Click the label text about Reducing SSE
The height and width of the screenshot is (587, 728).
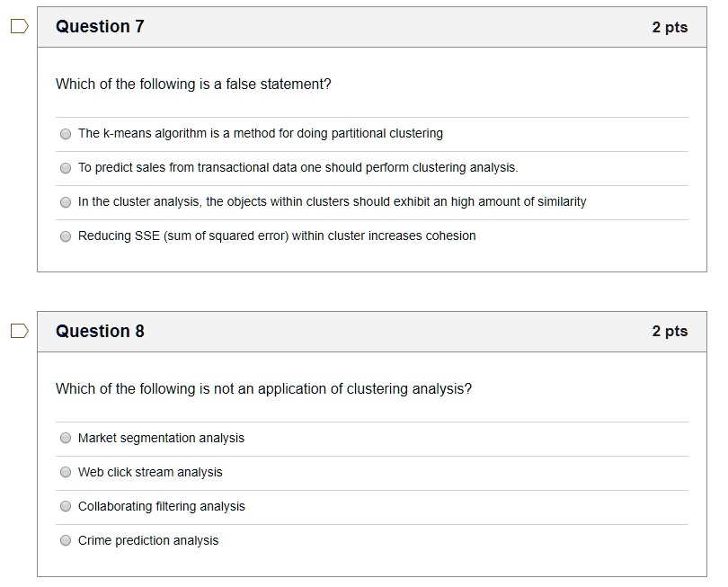pyautogui.click(x=277, y=236)
